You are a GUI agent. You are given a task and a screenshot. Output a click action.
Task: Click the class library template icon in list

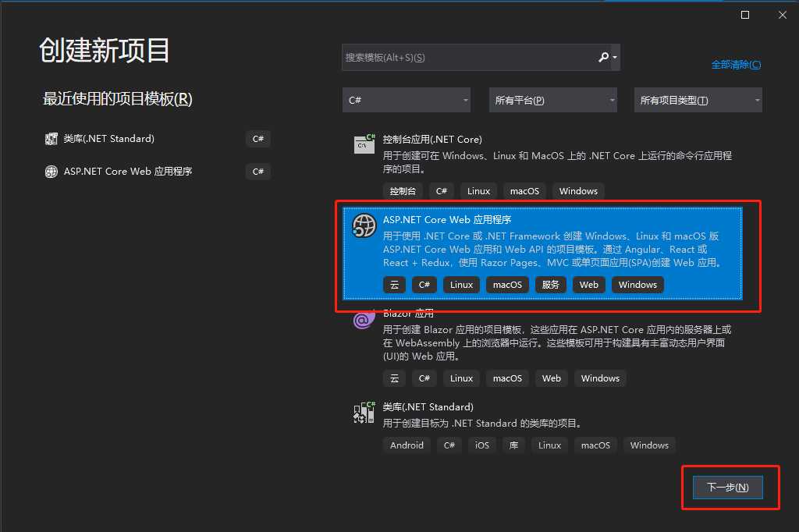pos(364,412)
